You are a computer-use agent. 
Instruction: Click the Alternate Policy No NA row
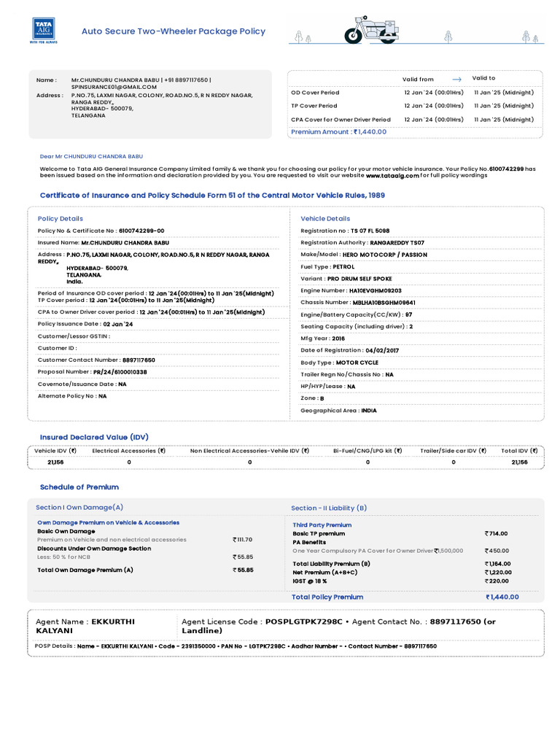72,396
